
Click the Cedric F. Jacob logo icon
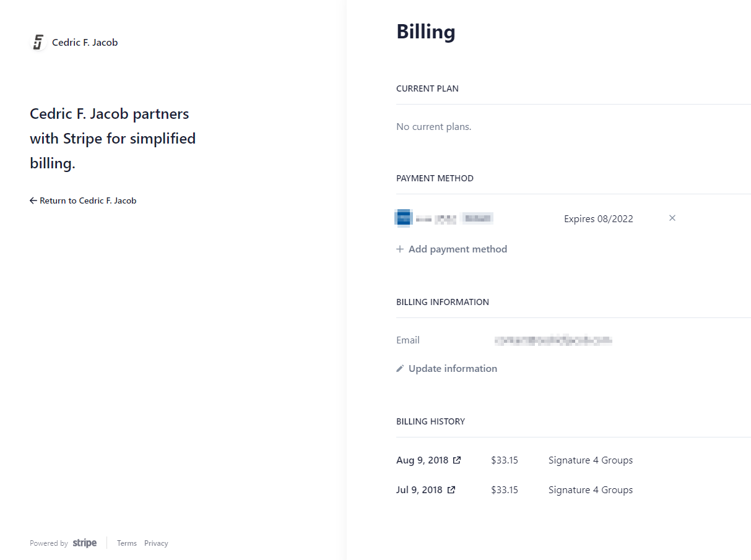(x=38, y=43)
